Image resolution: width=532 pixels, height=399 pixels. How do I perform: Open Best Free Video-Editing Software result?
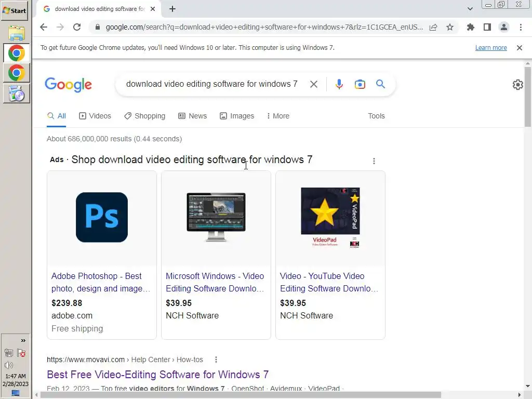[158, 375]
